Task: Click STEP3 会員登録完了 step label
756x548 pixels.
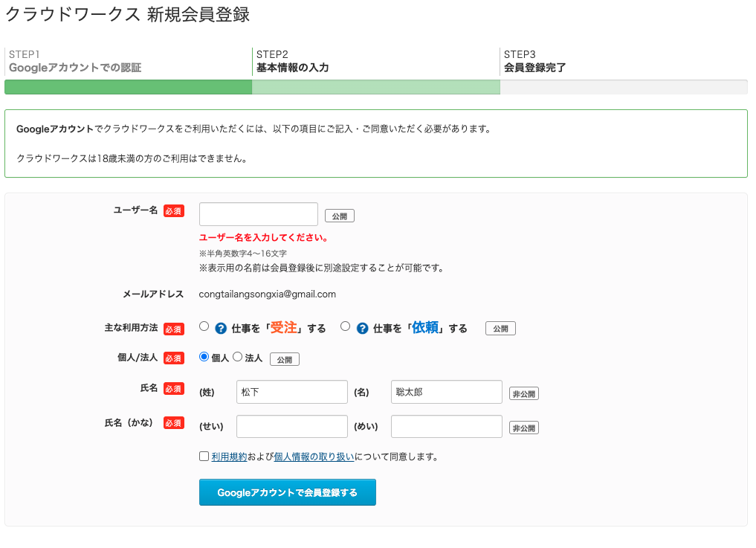Action: (x=534, y=61)
